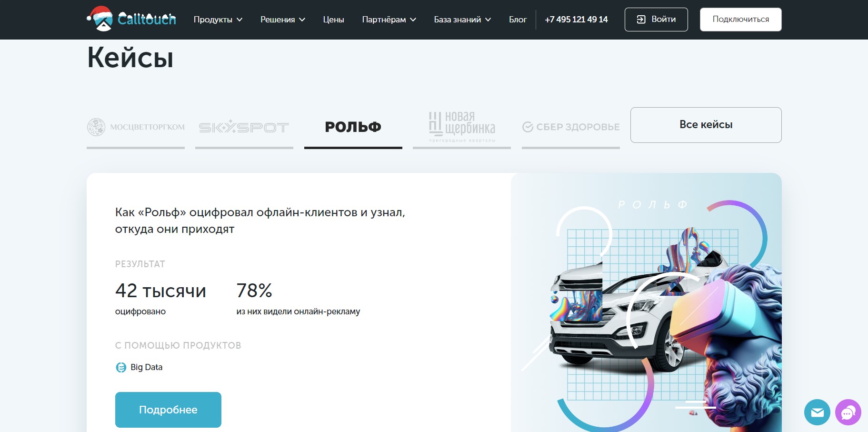The image size is (868, 432).
Task: Click the Big Data product icon
Action: [121, 367]
